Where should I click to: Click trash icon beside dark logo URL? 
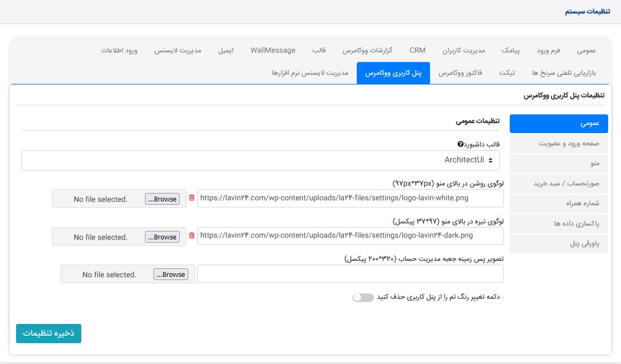(191, 236)
